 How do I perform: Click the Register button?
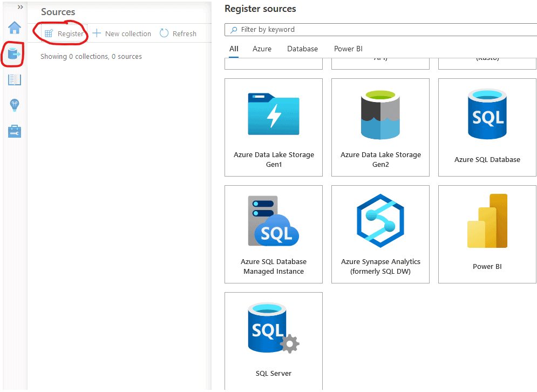(64, 33)
